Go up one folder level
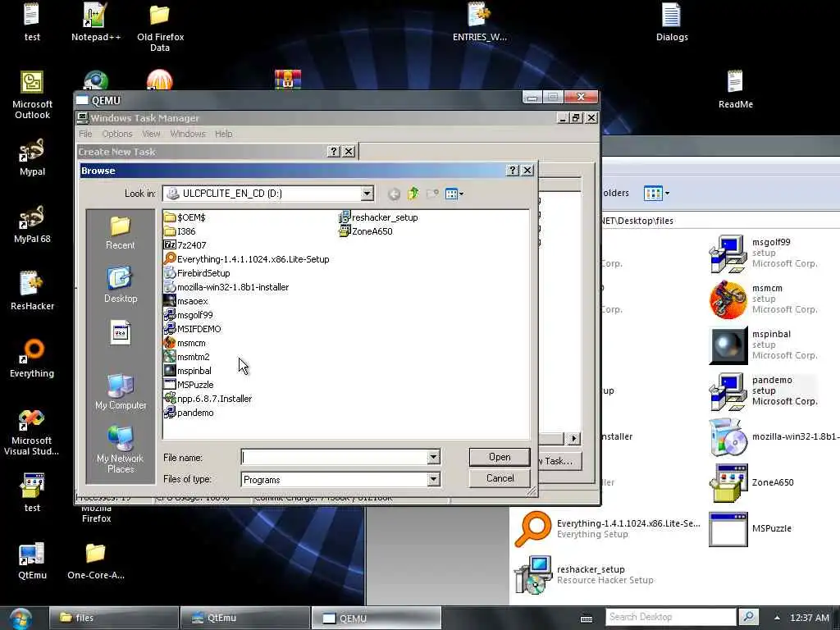Viewport: 840px width, 630px height. coord(413,194)
